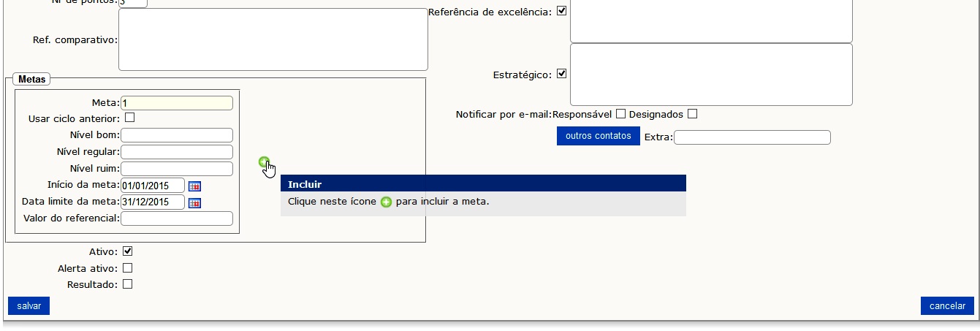The width and height of the screenshot is (980, 331).
Task: Tick the Resultado checkbox
Action: click(x=127, y=284)
